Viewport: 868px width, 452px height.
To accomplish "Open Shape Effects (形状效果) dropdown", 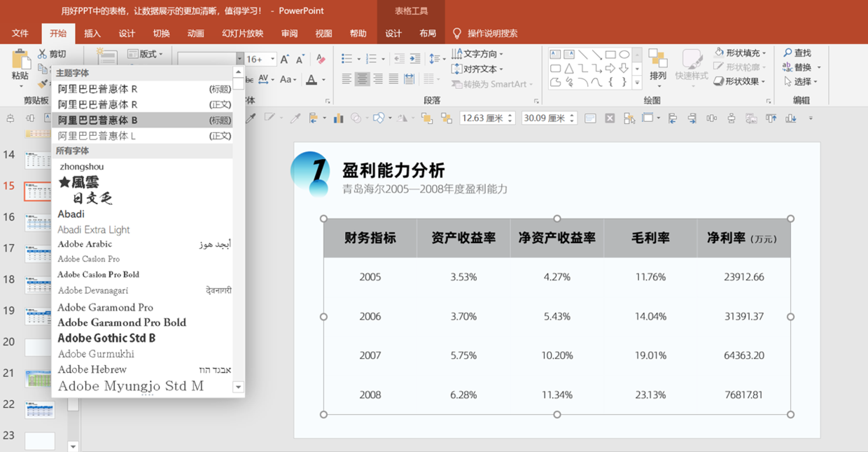I will [741, 81].
